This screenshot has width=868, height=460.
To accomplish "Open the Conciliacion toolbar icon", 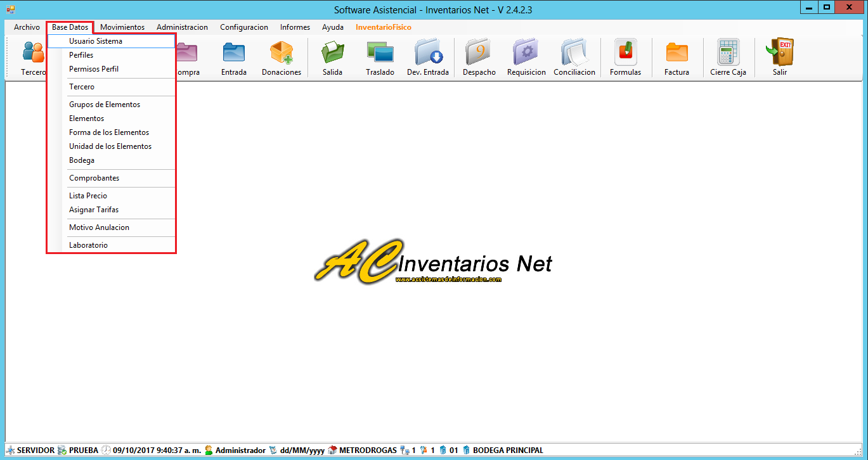I will click(x=574, y=53).
